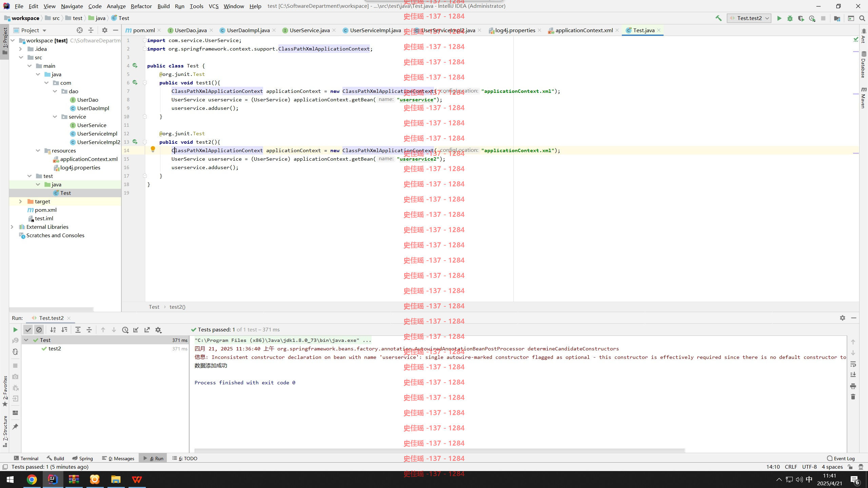Collapse the resources folder
868x488 pixels.
pyautogui.click(x=38, y=150)
